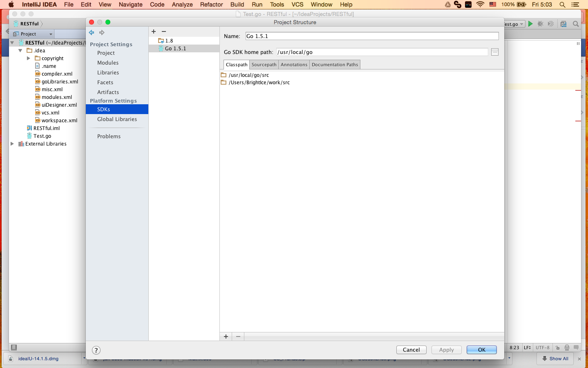Select the 1.8 JDK entry

pyautogui.click(x=184, y=40)
